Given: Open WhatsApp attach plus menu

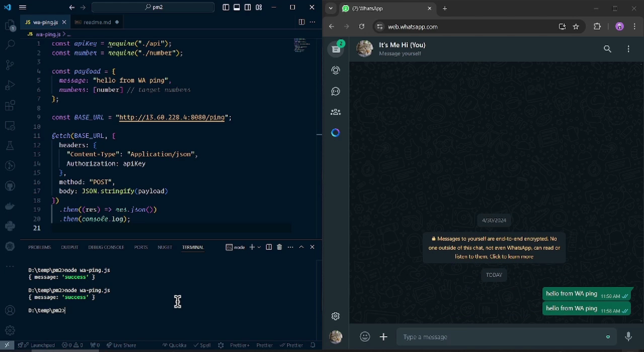Looking at the screenshot, I should pos(383,337).
